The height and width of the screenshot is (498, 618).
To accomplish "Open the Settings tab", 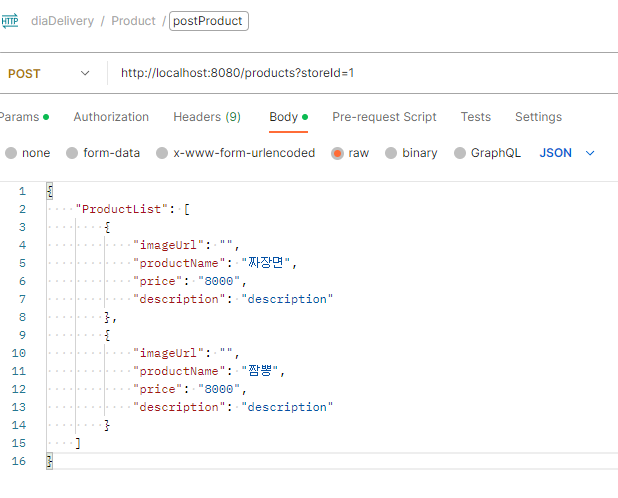I will pyautogui.click(x=538, y=117).
